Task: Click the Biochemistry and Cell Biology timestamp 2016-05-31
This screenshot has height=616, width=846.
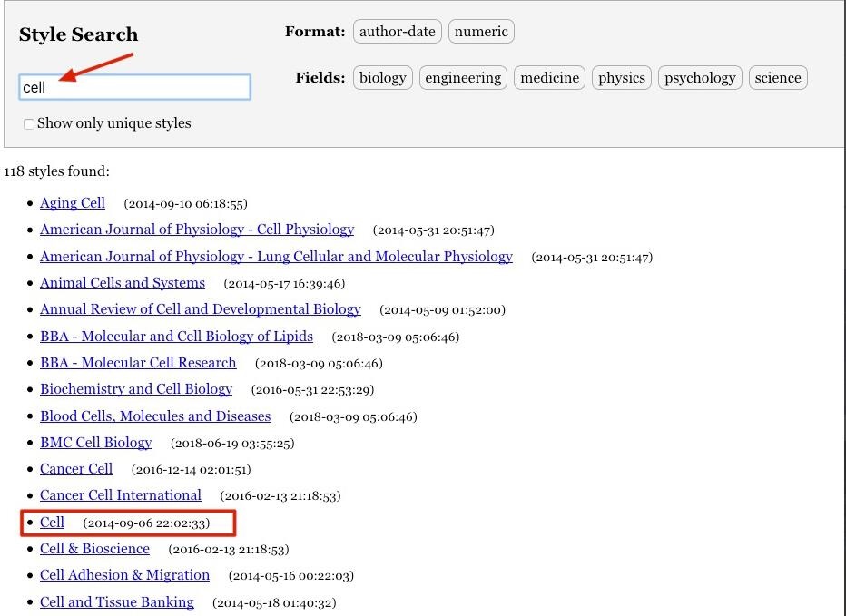Action: click(x=313, y=390)
